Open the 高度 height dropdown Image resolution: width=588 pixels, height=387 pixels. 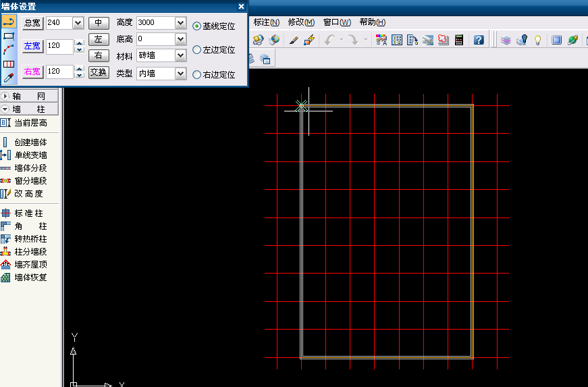click(180, 23)
